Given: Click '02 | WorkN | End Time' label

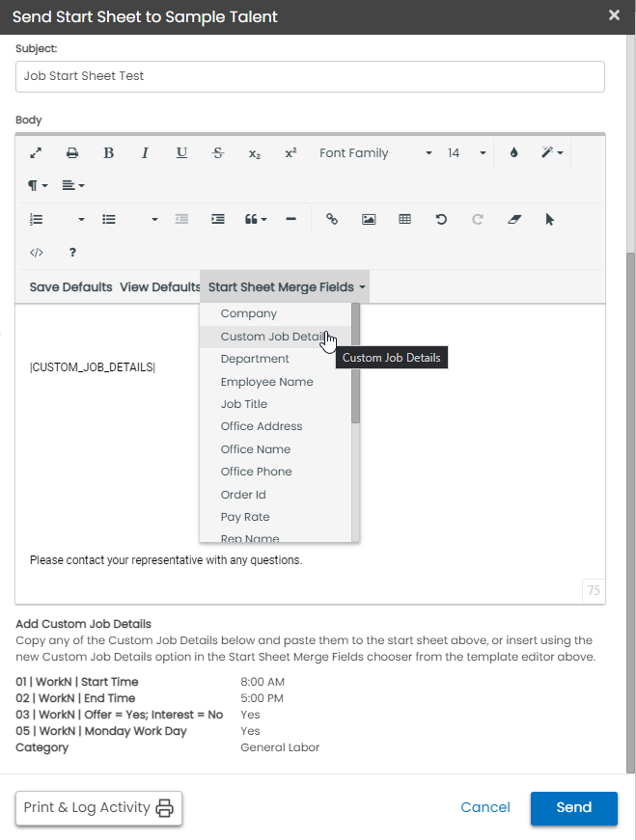Looking at the screenshot, I should coord(75,698).
